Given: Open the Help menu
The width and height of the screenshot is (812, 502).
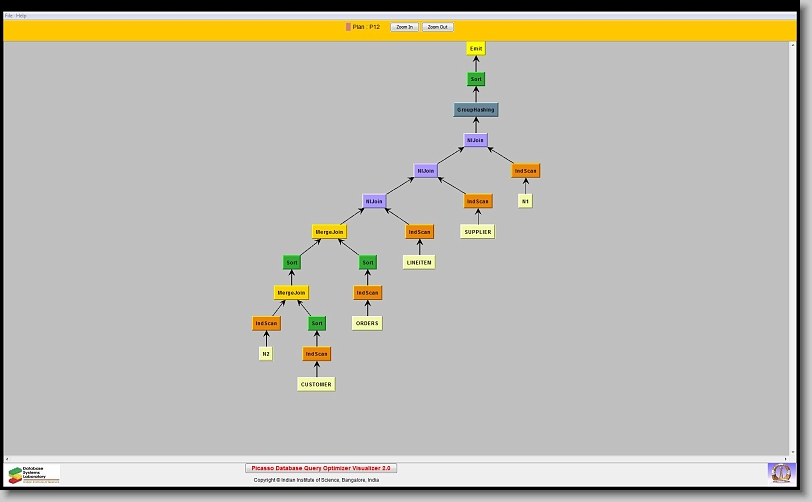Looking at the screenshot, I should 22,16.
